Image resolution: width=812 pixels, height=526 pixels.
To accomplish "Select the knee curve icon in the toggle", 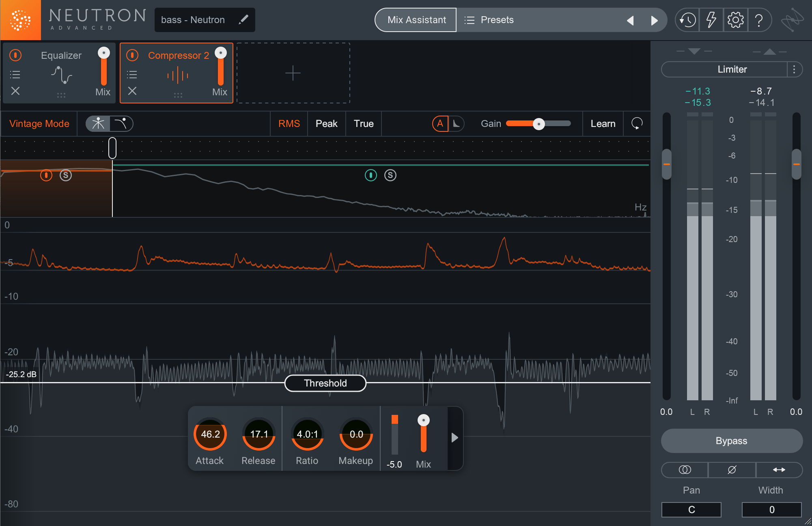I will click(121, 124).
